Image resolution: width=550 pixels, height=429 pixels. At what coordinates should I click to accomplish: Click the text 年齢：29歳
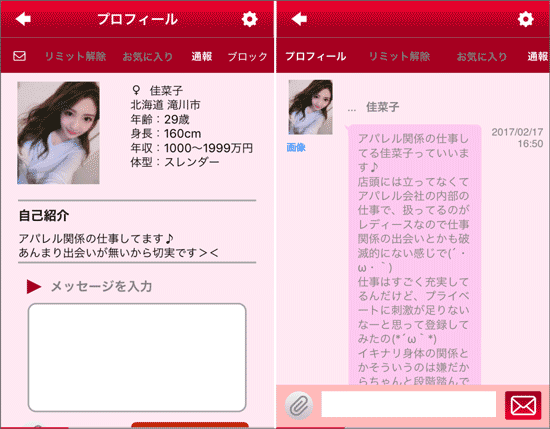pos(160,119)
